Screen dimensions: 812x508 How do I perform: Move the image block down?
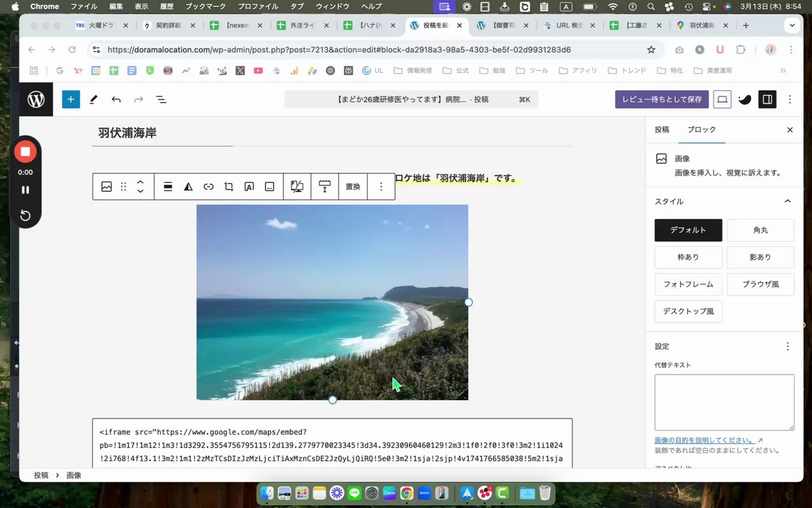(x=141, y=191)
